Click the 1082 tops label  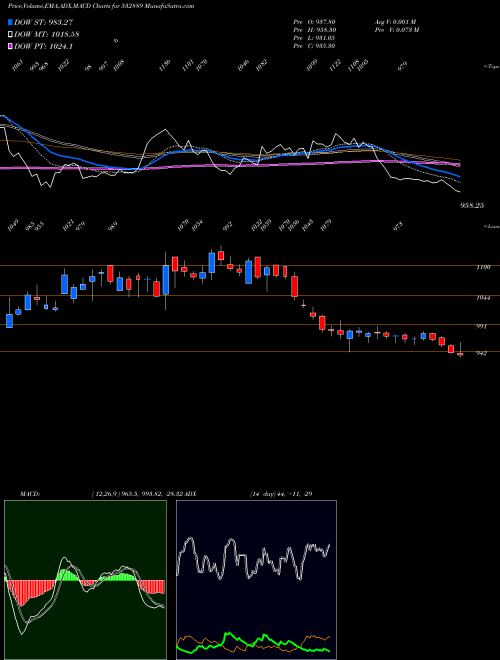pyautogui.click(x=262, y=65)
